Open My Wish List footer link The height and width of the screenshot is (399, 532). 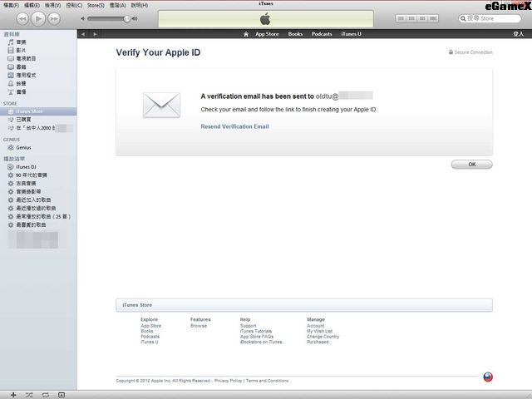point(319,331)
